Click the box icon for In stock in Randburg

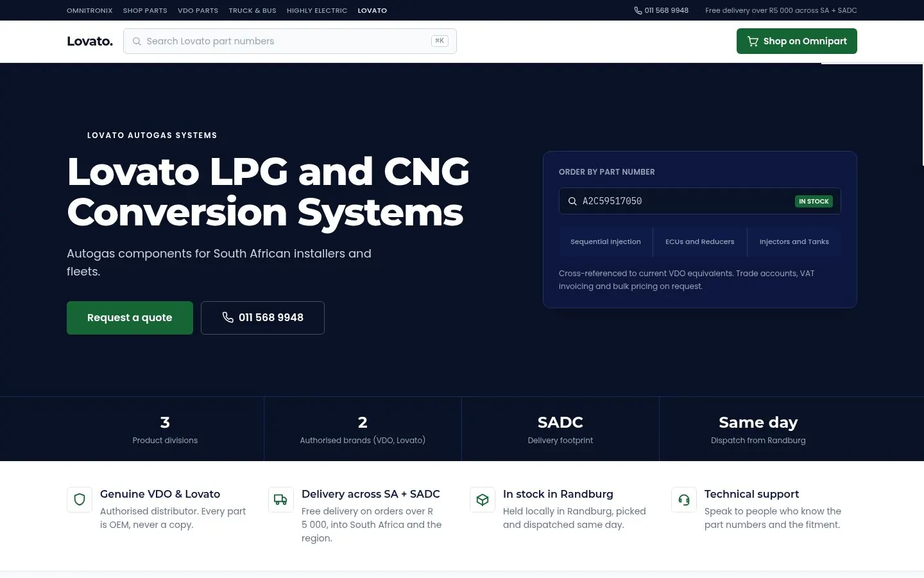click(x=483, y=500)
